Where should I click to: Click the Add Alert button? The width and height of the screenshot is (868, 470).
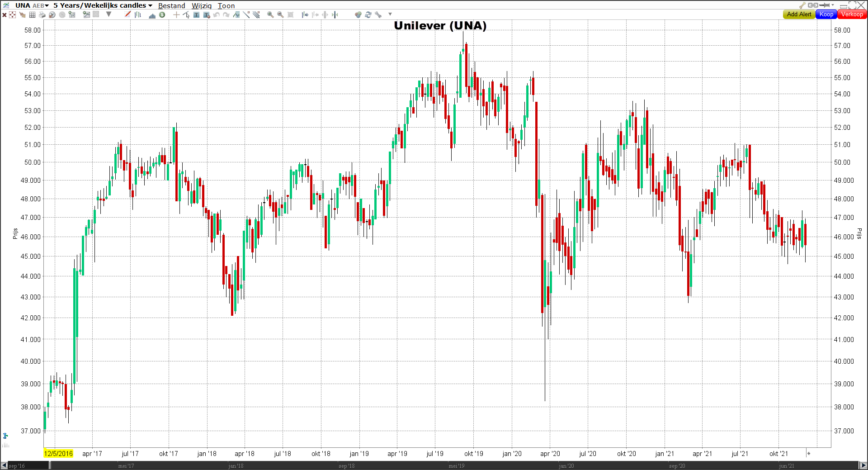pyautogui.click(x=799, y=14)
